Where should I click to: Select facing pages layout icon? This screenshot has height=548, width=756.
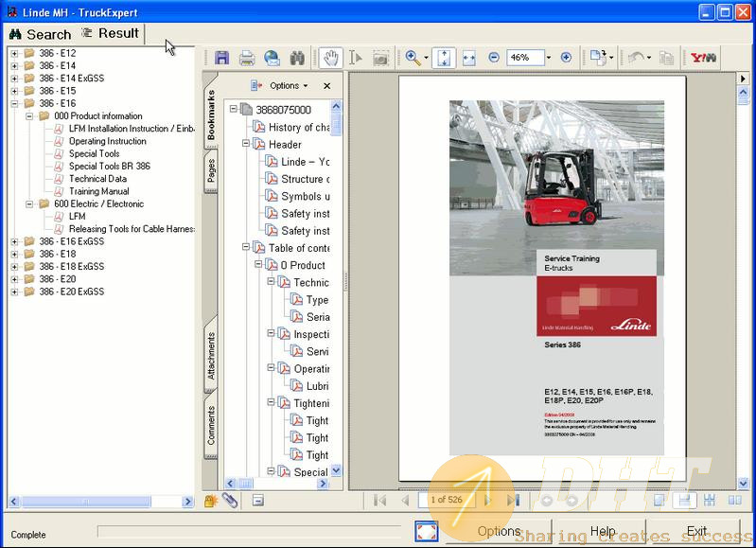pos(735,501)
